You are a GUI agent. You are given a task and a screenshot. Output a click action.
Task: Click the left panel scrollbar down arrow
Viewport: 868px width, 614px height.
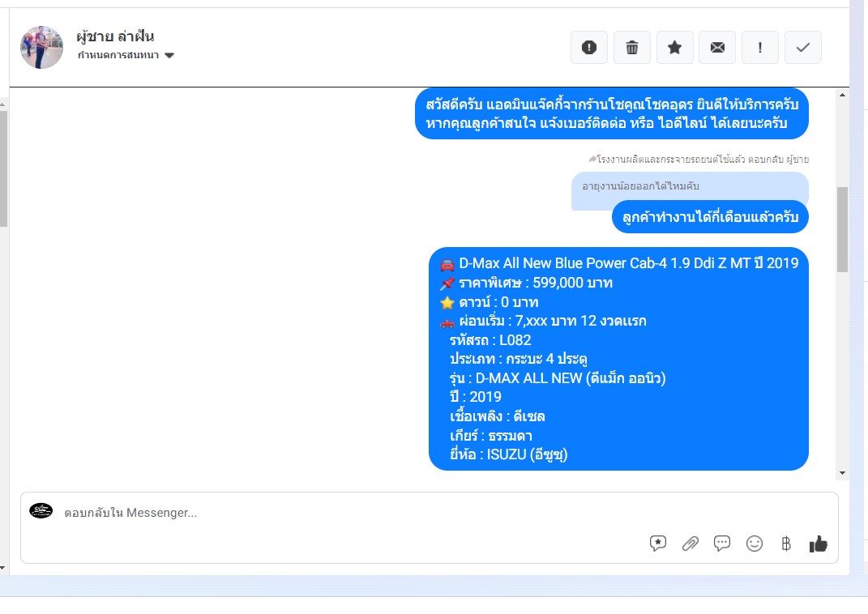(2, 568)
